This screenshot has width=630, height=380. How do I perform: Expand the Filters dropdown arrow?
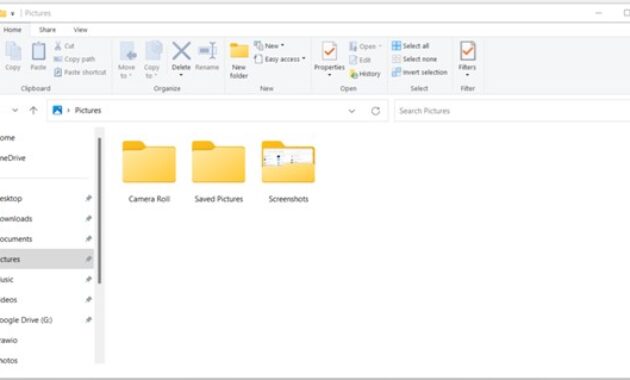tap(467, 75)
